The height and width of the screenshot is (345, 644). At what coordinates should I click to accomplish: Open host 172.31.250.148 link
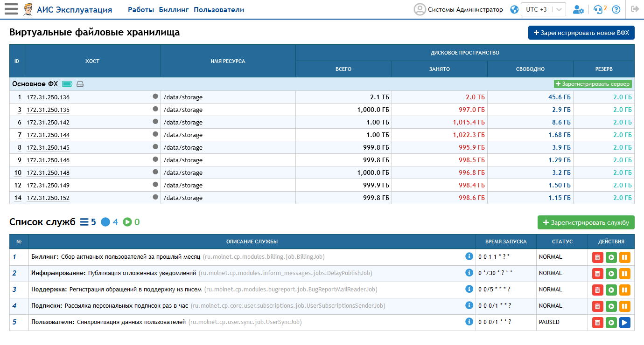(48, 173)
